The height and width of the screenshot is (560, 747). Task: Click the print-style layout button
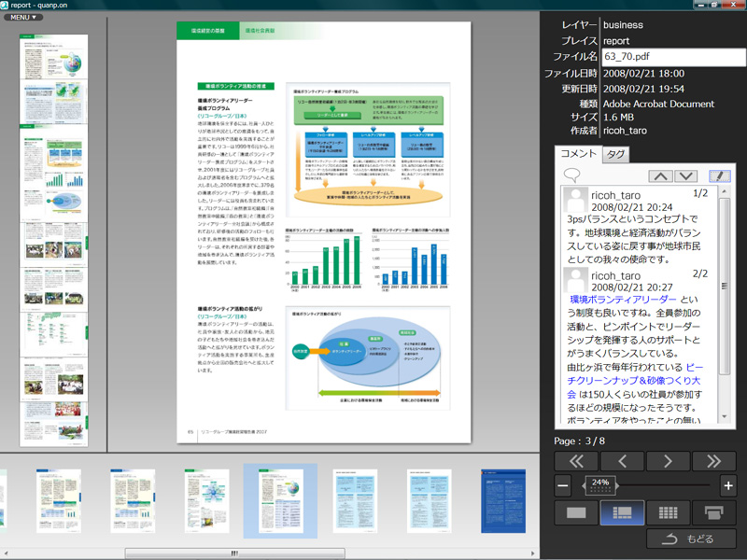pyautogui.click(x=712, y=512)
